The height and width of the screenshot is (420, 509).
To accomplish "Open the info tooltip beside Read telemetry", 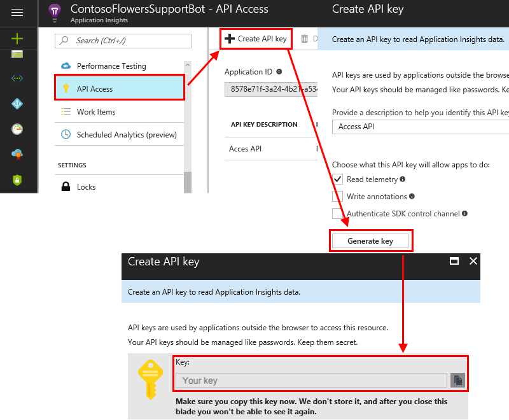I will pyautogui.click(x=401, y=179).
